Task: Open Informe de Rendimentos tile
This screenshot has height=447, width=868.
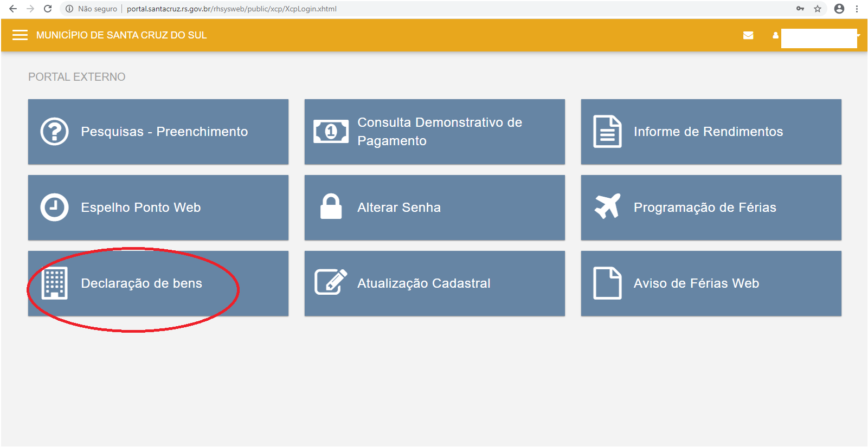Action: click(x=711, y=132)
